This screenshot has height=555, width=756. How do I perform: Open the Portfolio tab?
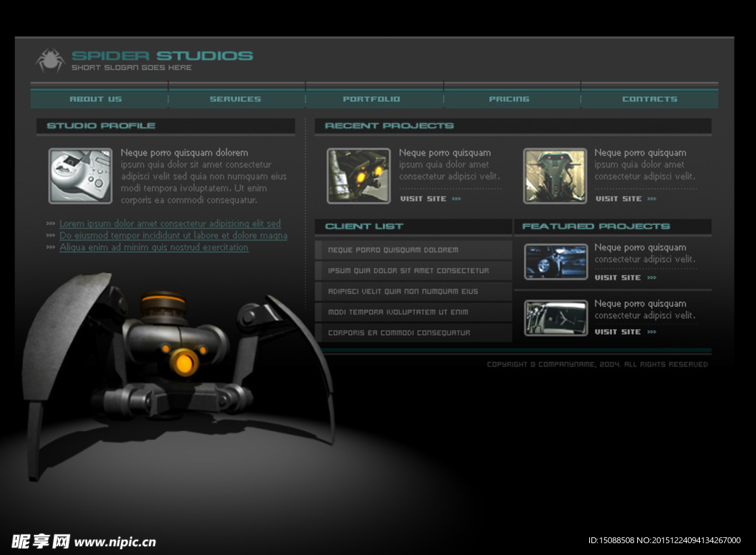371,99
